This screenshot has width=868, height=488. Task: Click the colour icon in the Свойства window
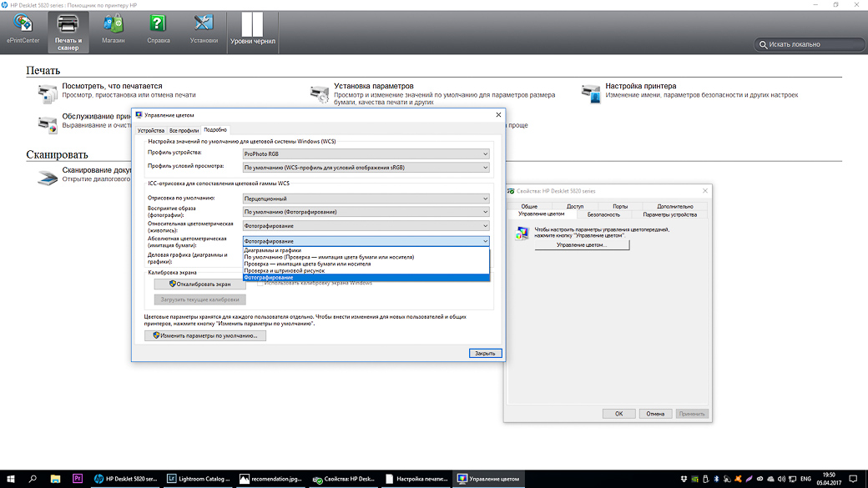click(x=522, y=233)
